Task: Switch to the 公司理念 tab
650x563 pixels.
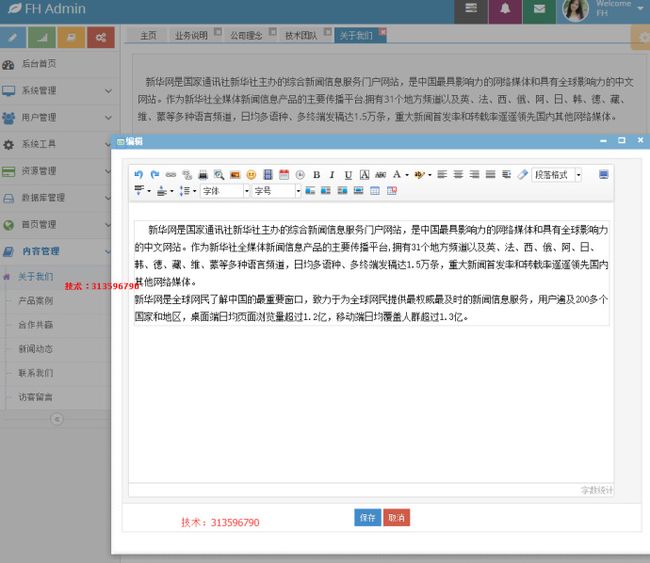Action: [x=246, y=36]
